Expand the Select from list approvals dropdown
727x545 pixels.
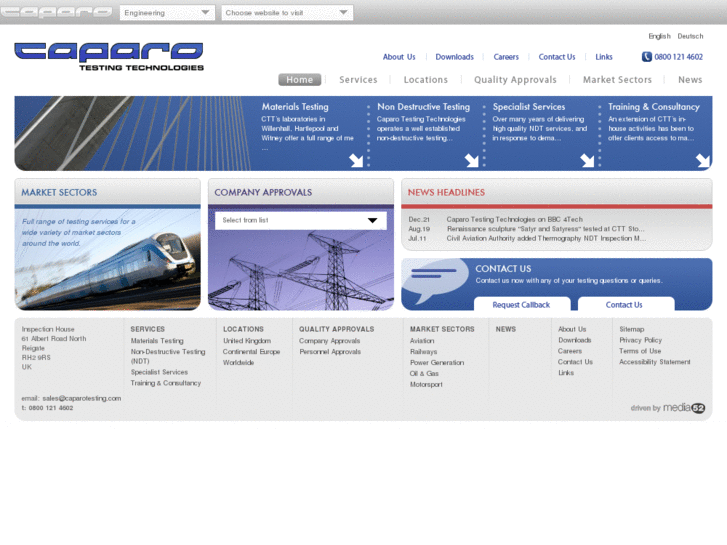pos(300,220)
